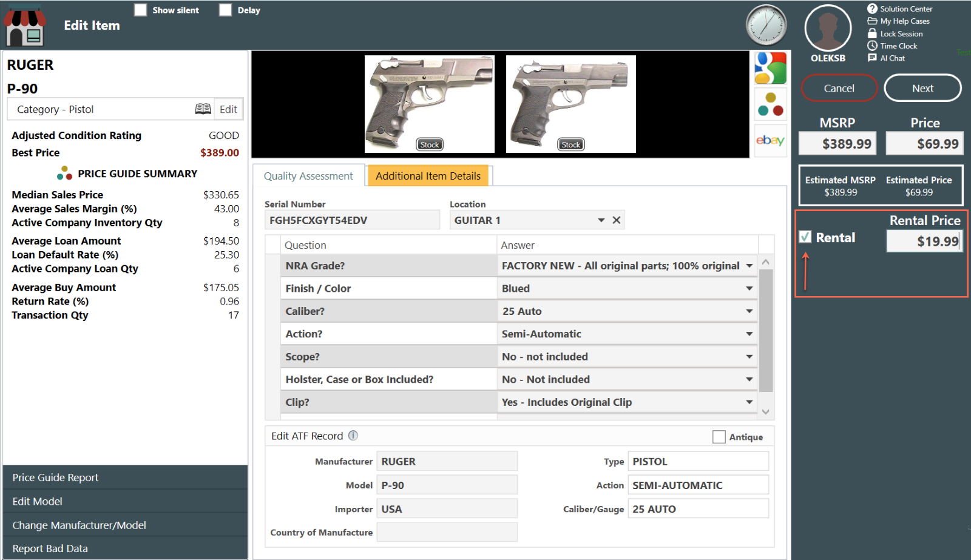The width and height of the screenshot is (971, 560).
Task: Click Stock label on second image
Action: click(x=571, y=144)
